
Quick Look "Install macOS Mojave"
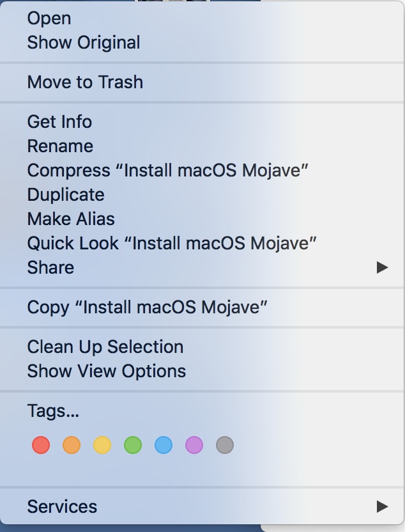[172, 243]
